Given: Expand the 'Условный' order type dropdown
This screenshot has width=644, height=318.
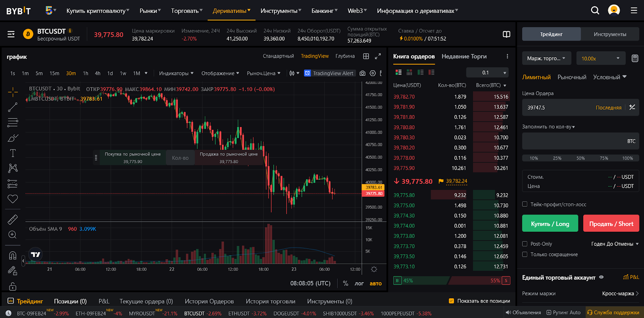Looking at the screenshot, I should tap(610, 77).
